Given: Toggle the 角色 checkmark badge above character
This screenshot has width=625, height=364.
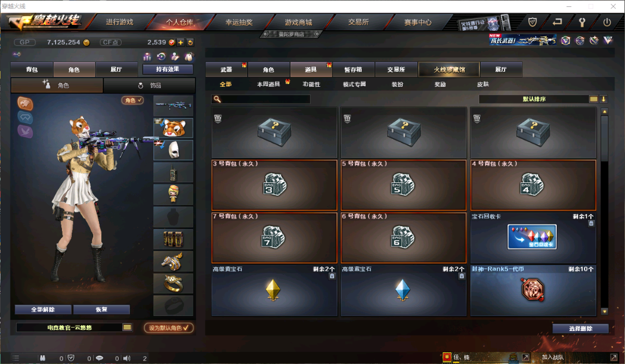Looking at the screenshot, I should click(133, 100).
